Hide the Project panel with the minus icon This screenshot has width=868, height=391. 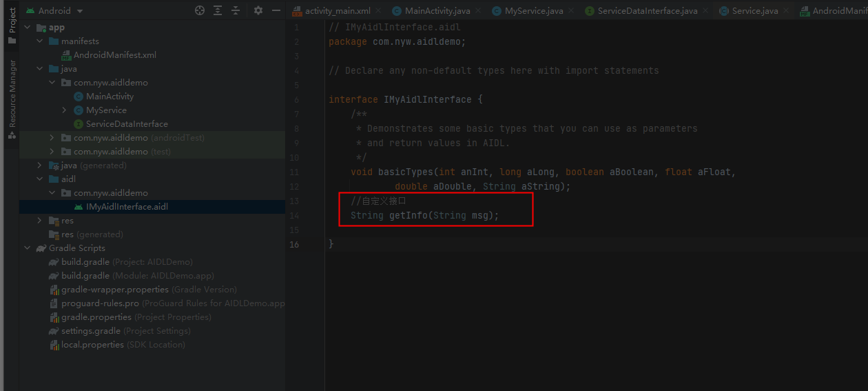276,10
